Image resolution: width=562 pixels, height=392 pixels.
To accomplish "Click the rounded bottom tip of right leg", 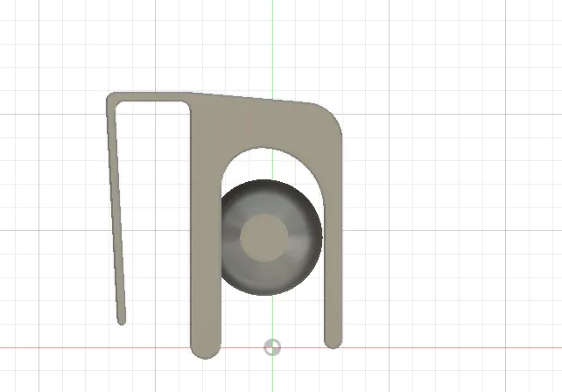I will (333, 344).
